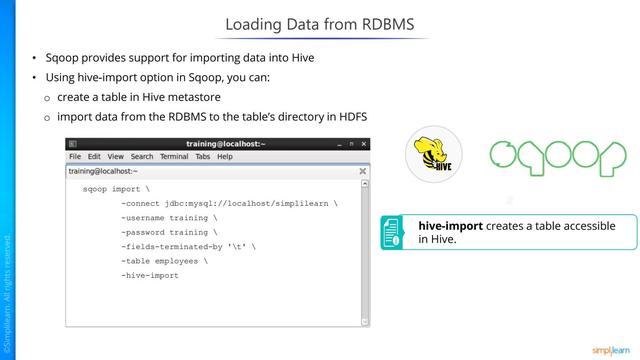Click 'hive-import creates a table accessible' note
640x360 pixels.
click(517, 232)
